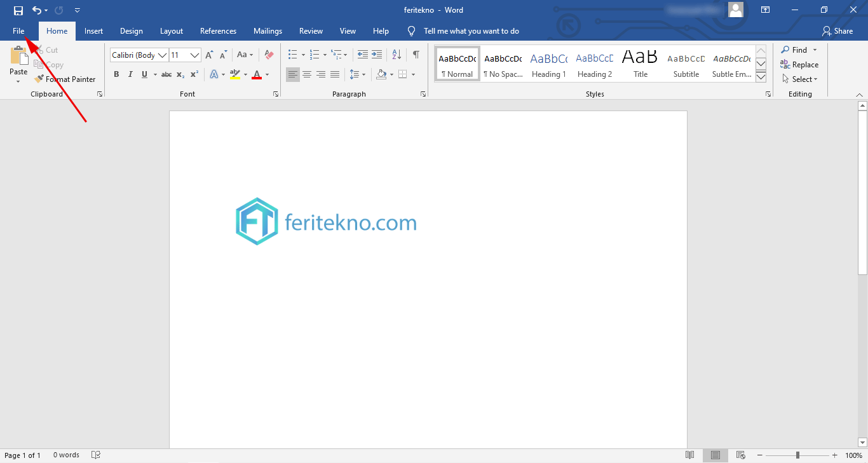Screen dimensions: 868x463
Task: Click Line and Paragraph Spacing icon
Action: tap(355, 74)
